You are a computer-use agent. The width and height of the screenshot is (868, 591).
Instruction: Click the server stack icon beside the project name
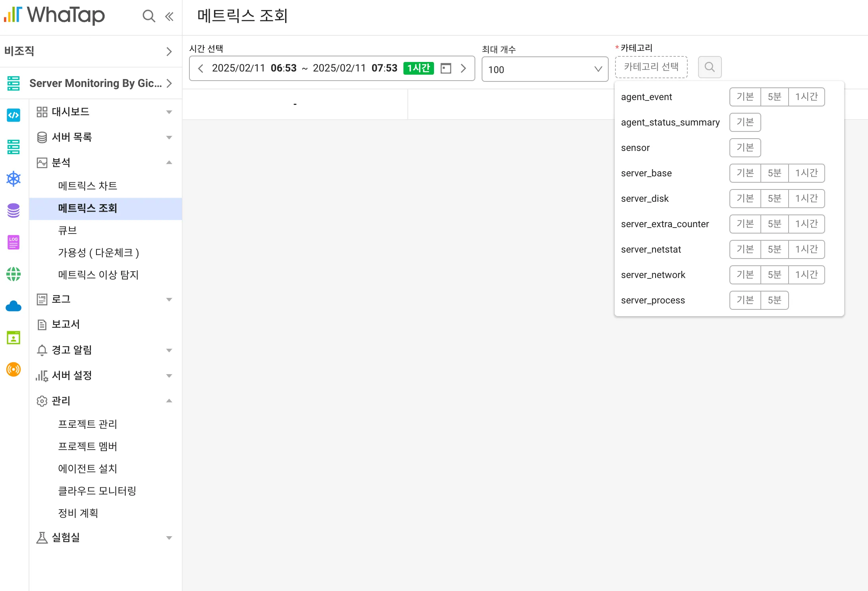tap(14, 83)
